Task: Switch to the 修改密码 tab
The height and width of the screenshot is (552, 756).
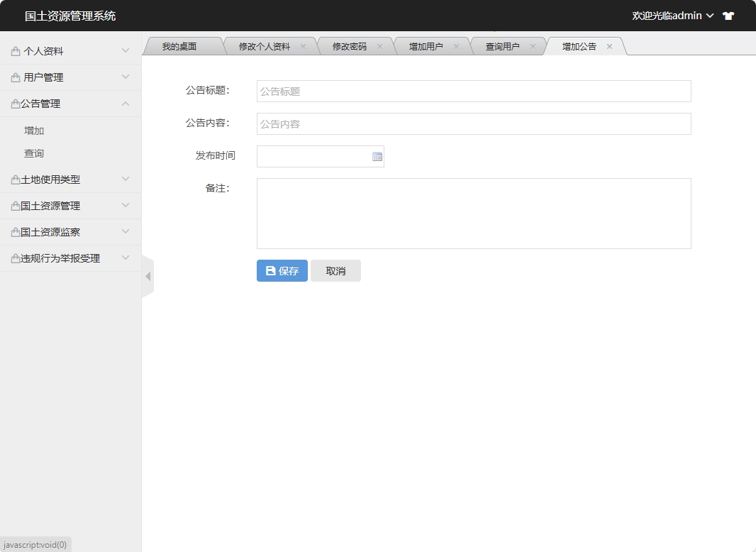Action: coord(350,45)
